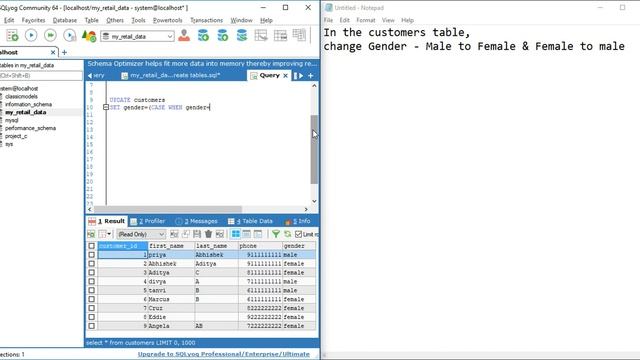
Task: Click the striped schema sync database icon
Action: (242, 36)
